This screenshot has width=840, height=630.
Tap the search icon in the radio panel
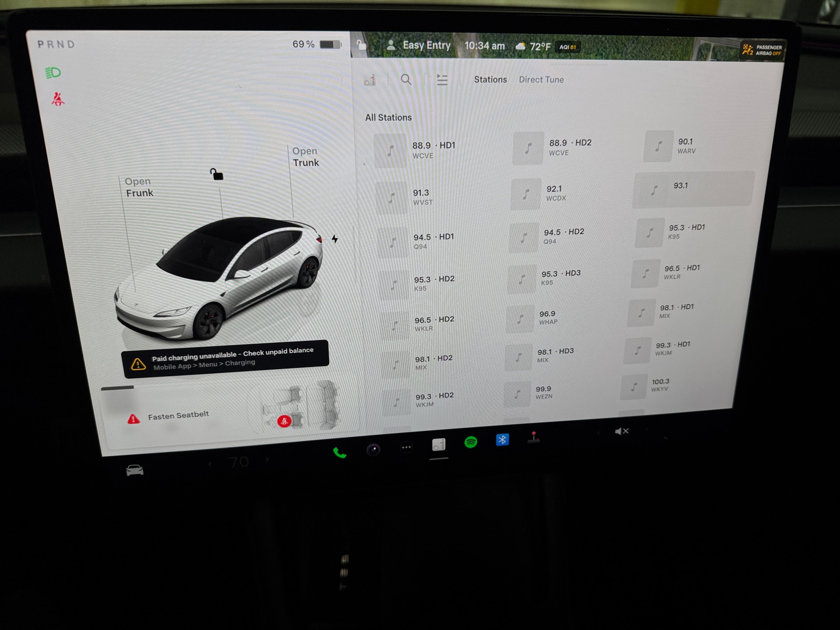click(x=406, y=80)
